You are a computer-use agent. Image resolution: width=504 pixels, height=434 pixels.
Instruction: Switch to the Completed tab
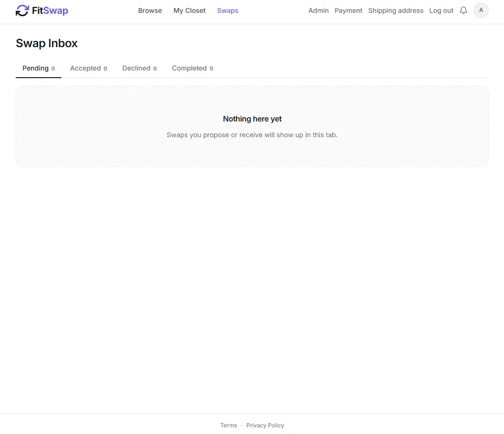click(x=193, y=69)
